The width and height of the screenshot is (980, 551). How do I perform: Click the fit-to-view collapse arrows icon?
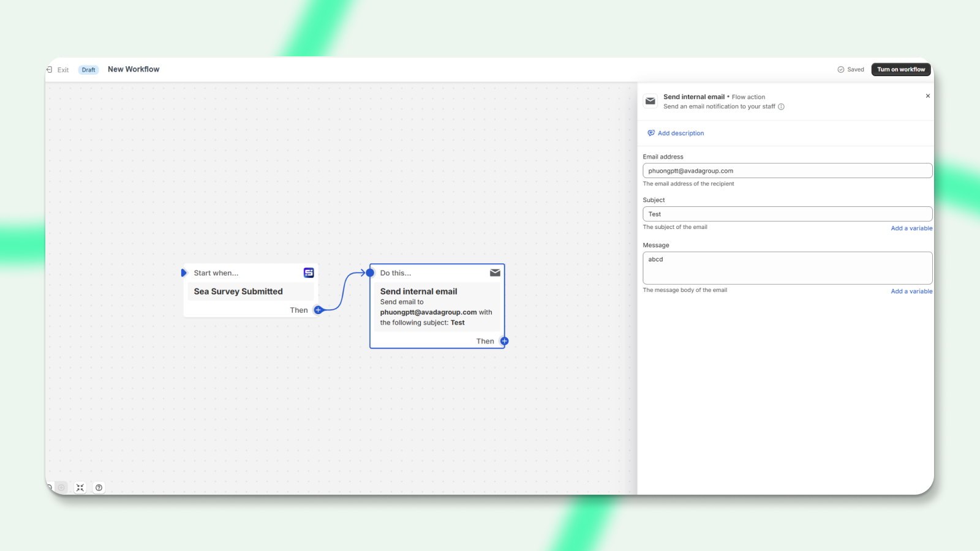80,487
